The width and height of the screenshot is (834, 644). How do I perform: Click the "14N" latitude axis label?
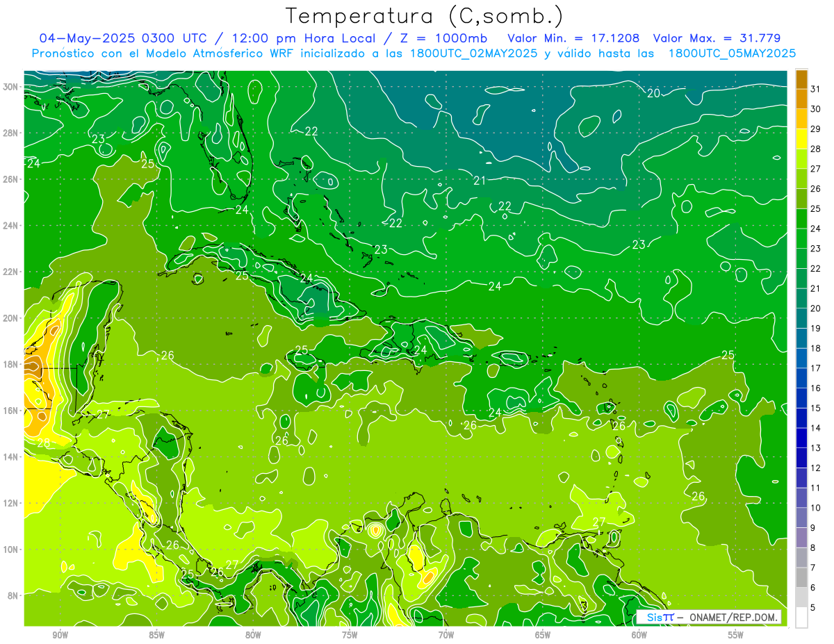[x=10, y=457]
